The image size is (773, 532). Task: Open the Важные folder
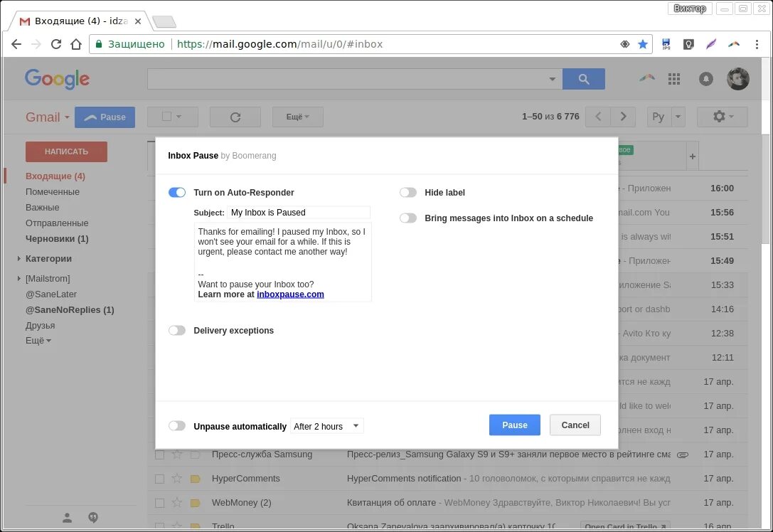coord(43,208)
